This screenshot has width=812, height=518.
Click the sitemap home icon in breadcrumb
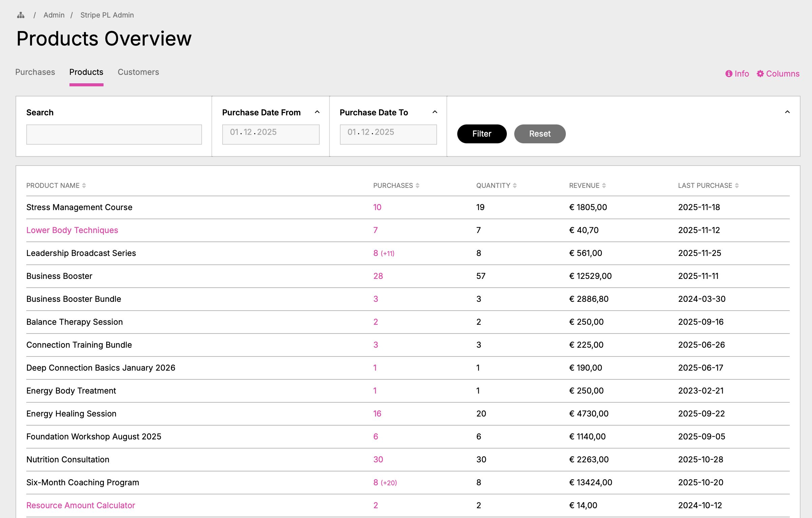(x=21, y=15)
